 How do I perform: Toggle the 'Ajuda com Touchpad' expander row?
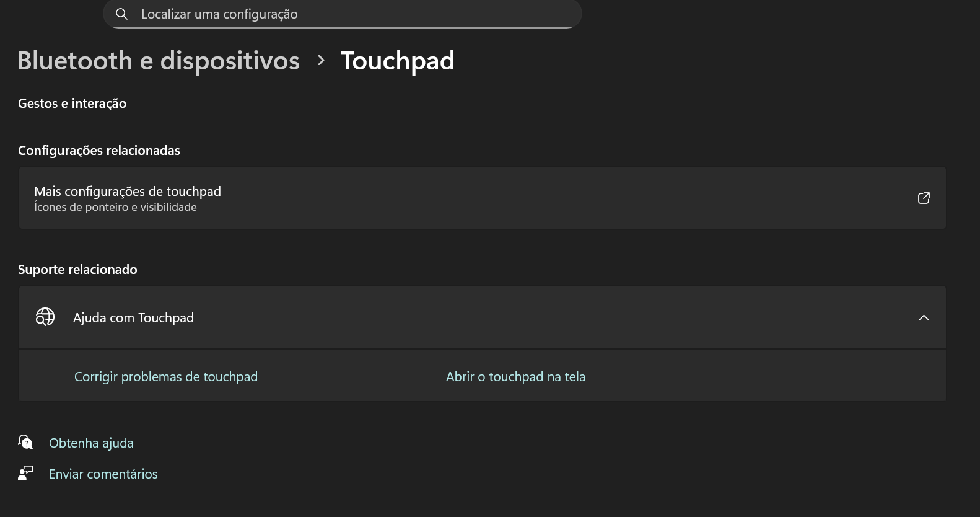483,317
